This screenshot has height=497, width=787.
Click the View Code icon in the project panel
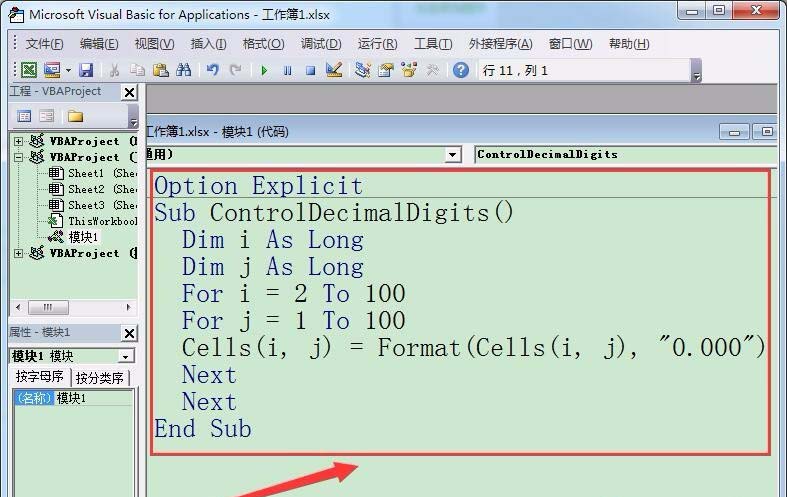pyautogui.click(x=24, y=116)
